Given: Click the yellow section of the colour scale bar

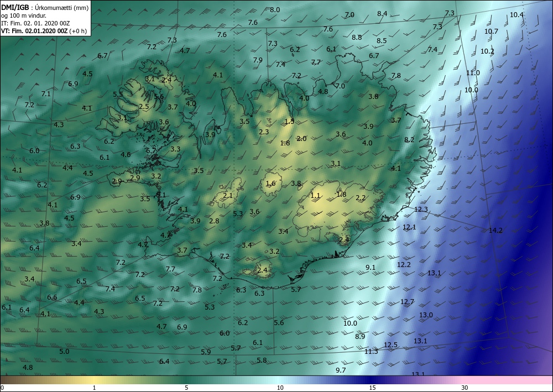Looking at the screenshot, I should [93, 380].
